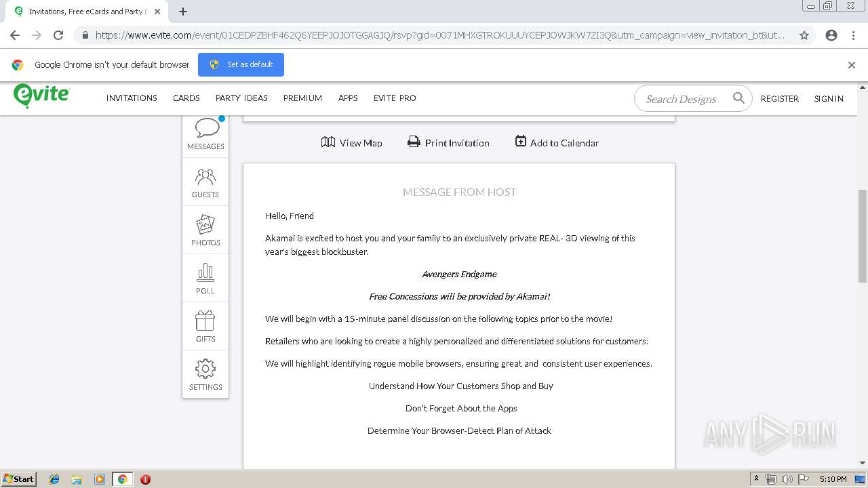Open the Messages sidebar icon

(205, 134)
